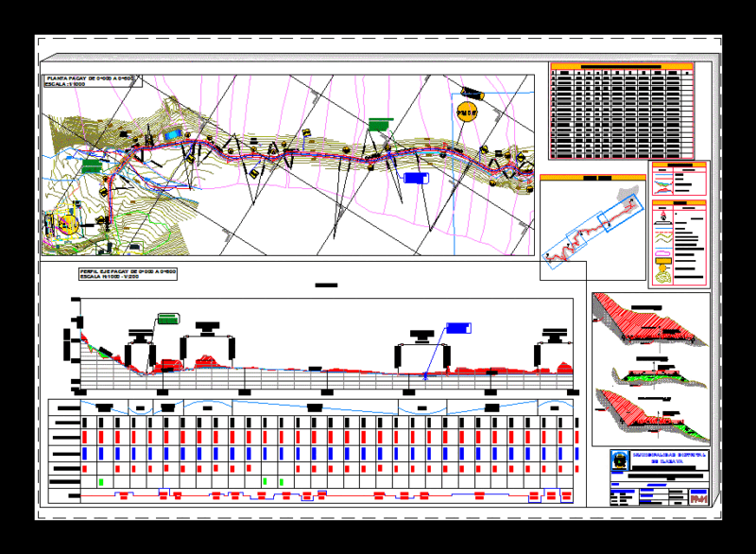Viewport: 756px width, 554px height.
Task: Click the blue callout tag on the profile
Action: coord(458,328)
